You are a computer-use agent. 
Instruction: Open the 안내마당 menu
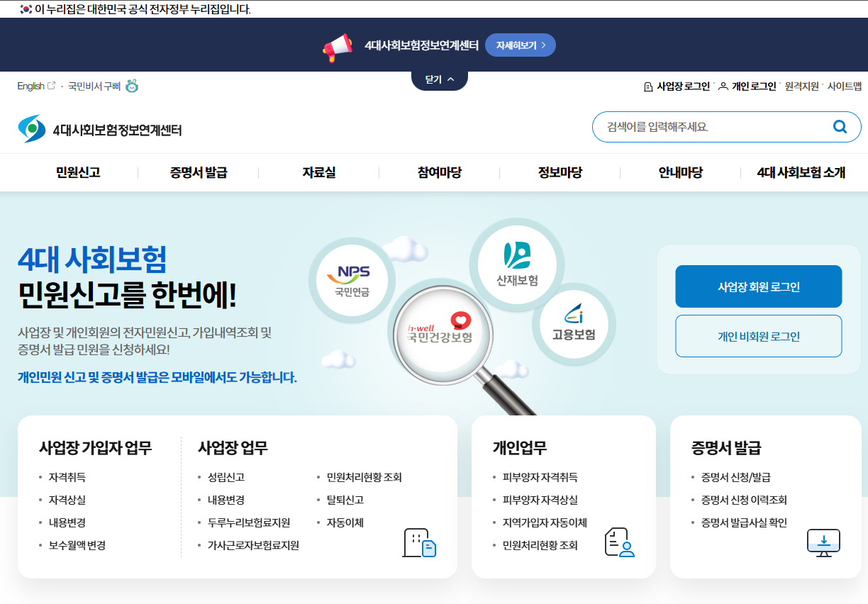tap(681, 172)
